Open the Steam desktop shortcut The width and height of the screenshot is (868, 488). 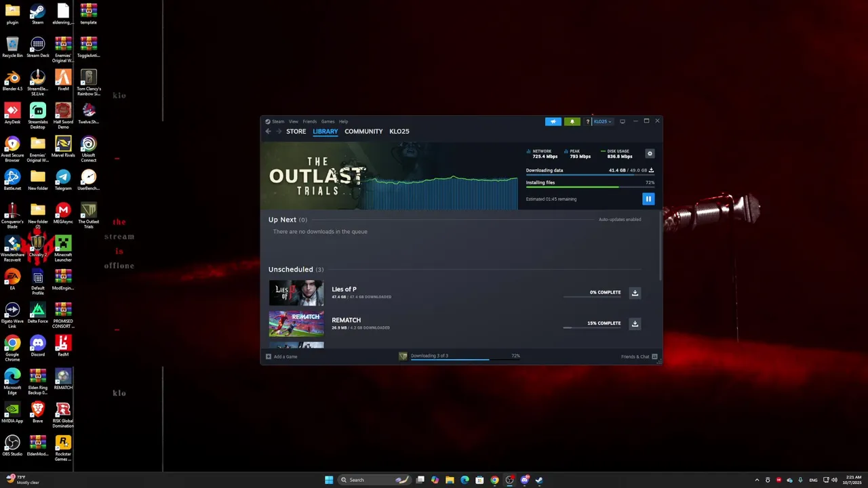(37, 14)
